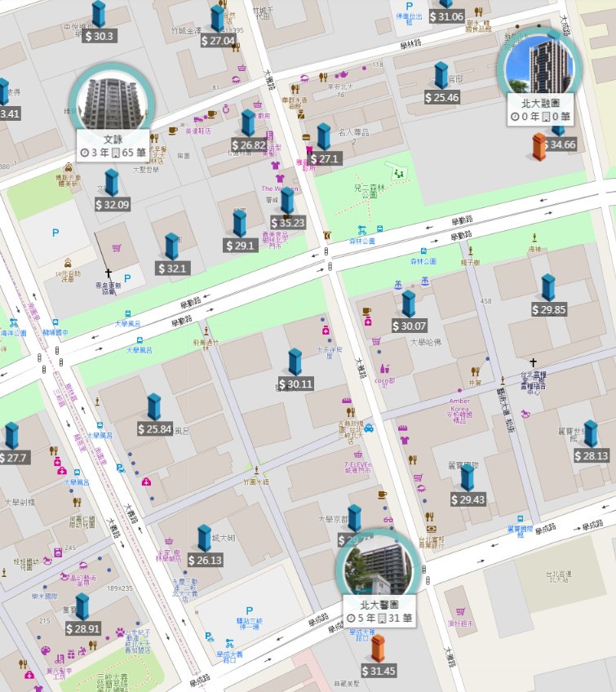Click the 文詠 3年 65筆 info label
This screenshot has width=616, height=692.
tap(113, 146)
